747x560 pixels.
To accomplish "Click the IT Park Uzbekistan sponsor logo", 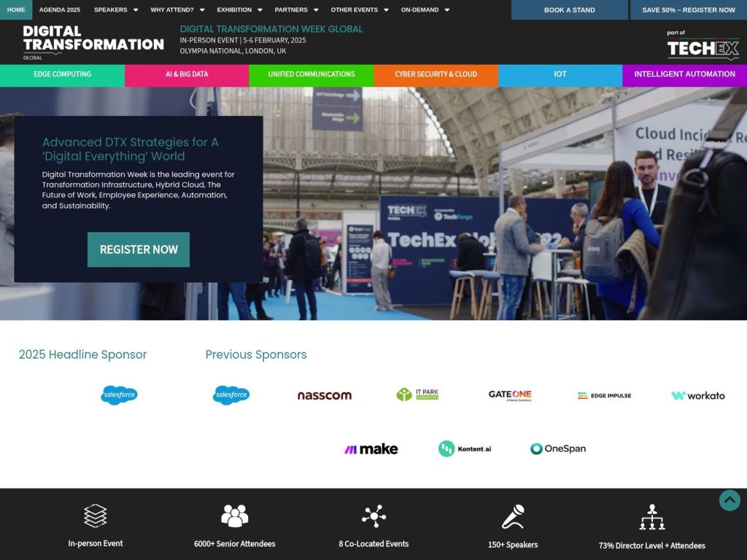I will coord(418,394).
